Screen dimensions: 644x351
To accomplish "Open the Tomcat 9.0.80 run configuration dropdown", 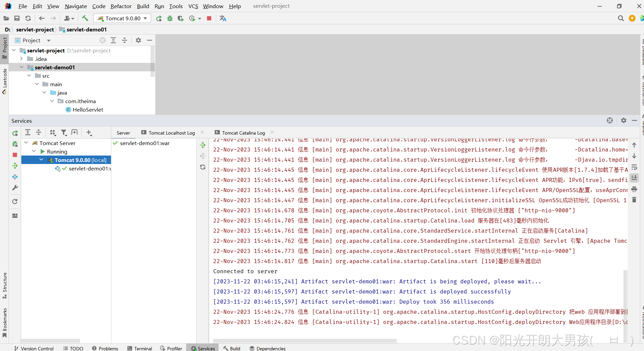I will tap(122, 18).
